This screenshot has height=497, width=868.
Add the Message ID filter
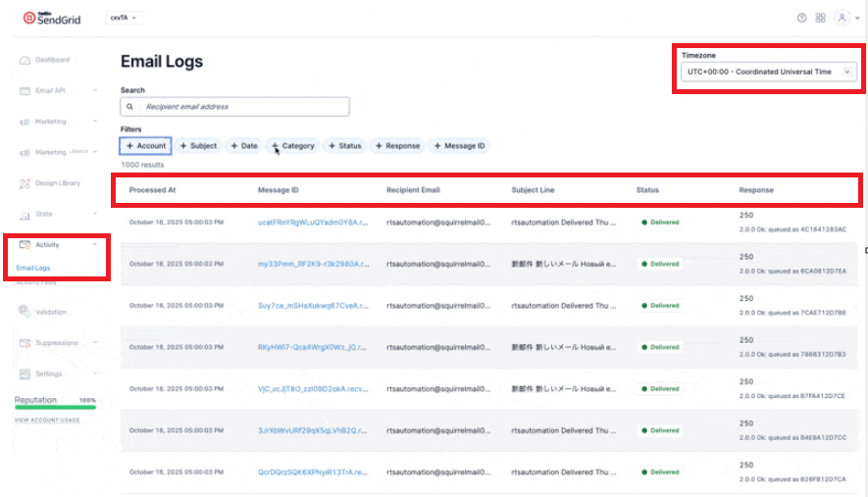pyautogui.click(x=459, y=146)
